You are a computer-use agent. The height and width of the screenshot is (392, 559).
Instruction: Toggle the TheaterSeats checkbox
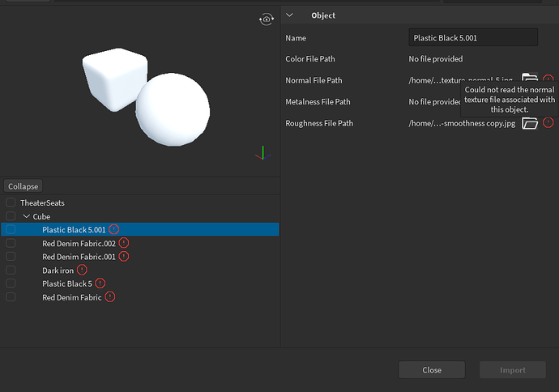click(11, 202)
